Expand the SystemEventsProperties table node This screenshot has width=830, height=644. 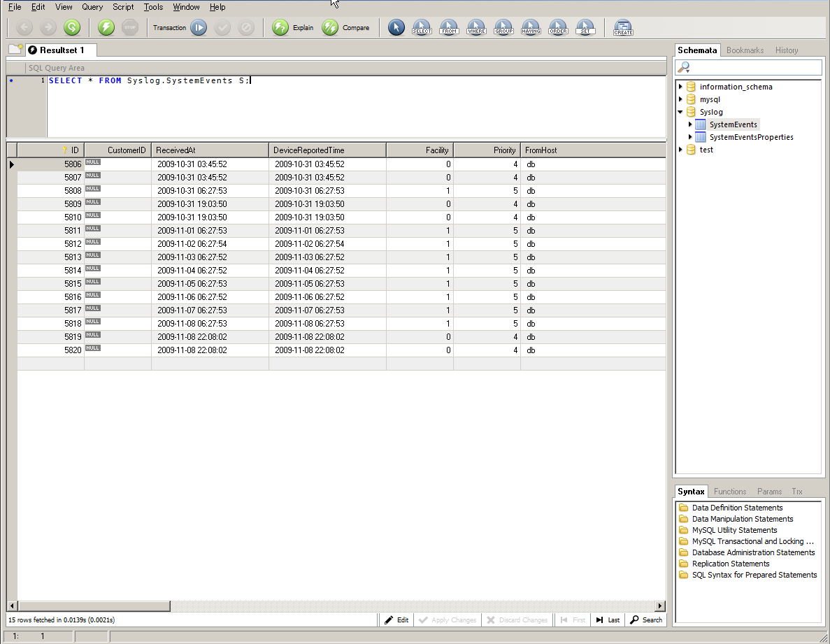click(690, 137)
